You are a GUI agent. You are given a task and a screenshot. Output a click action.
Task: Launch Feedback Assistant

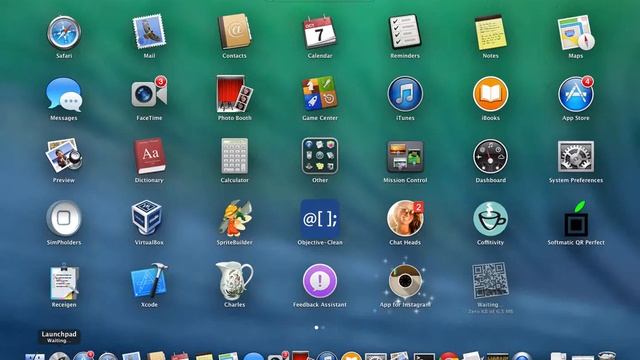point(320,281)
